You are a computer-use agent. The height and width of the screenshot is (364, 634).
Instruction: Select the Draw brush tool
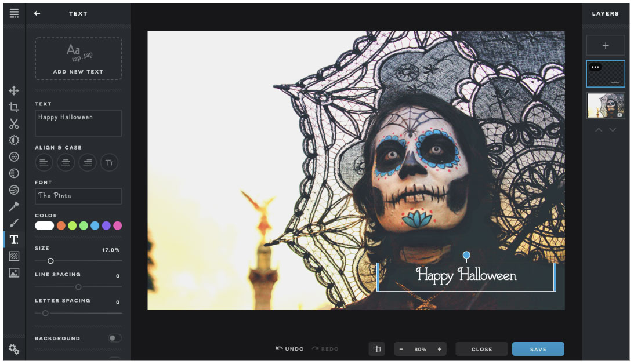[x=14, y=223]
